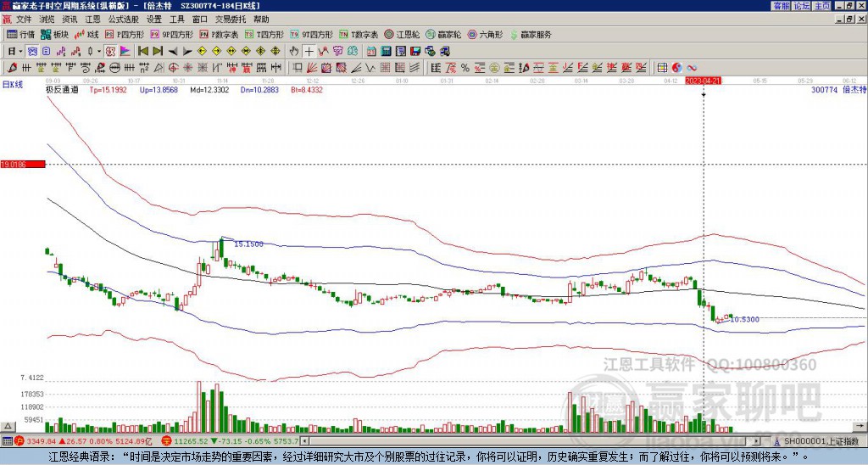This screenshot has height=465, width=868.
Task: Click the 3349.84 index value in status bar
Action: point(41,441)
